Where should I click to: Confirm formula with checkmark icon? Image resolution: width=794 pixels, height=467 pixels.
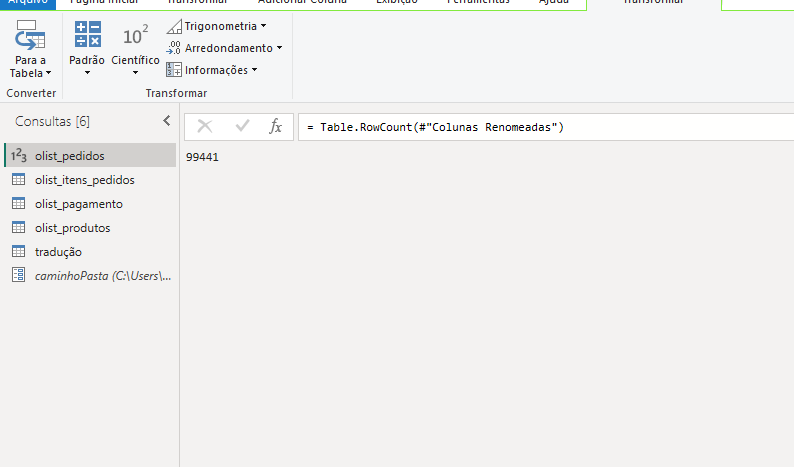(x=243, y=126)
